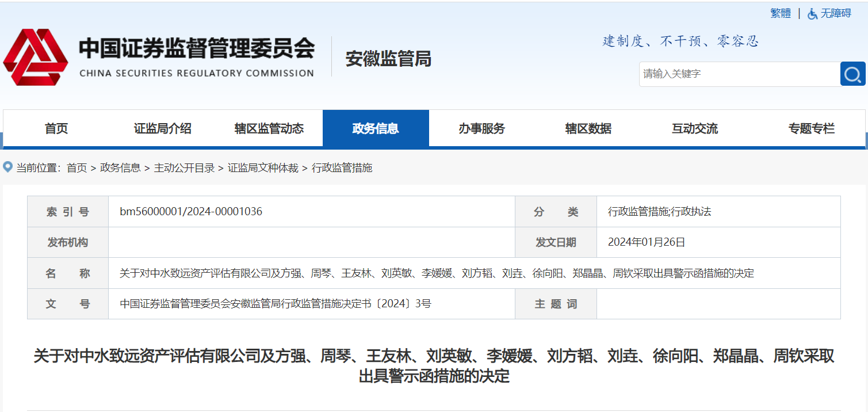This screenshot has height=412, width=868.
Task: Click the location pin icon in breadcrumb
Action: click(x=7, y=167)
